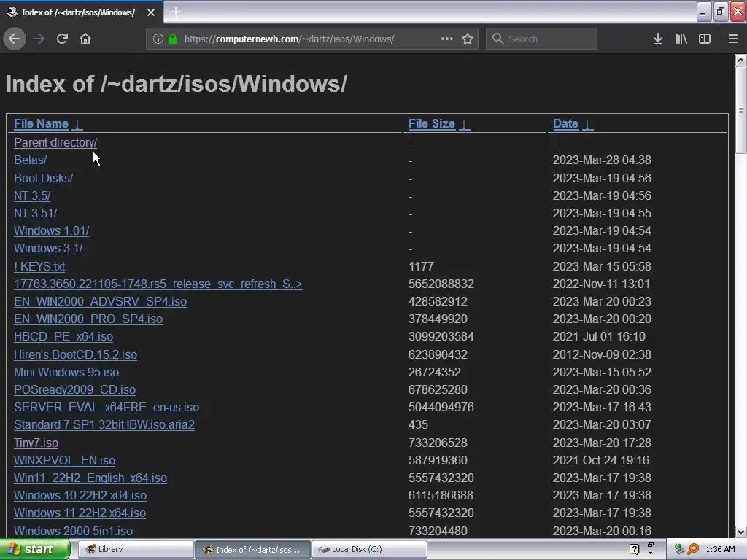Open the NT 3.51/ folder
The height and width of the screenshot is (560, 747).
point(35,214)
